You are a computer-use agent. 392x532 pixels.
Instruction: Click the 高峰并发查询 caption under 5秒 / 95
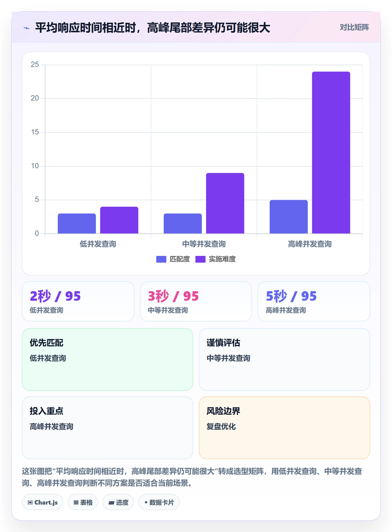286,310
